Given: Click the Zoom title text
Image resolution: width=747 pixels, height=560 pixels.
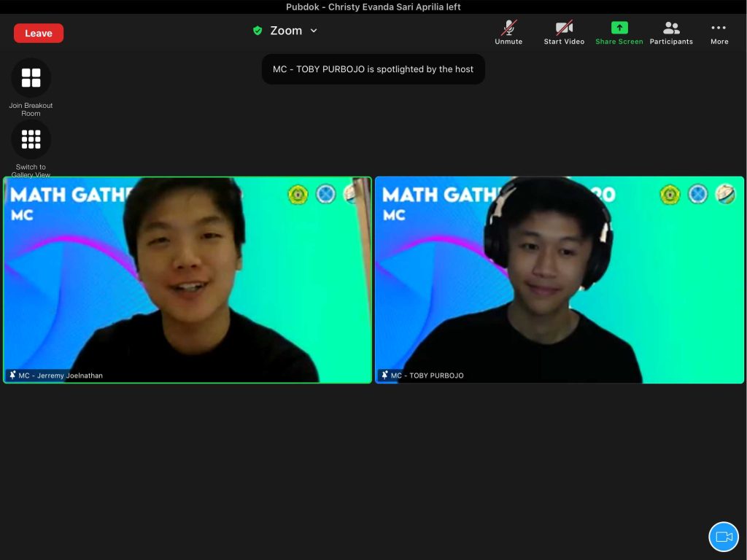Looking at the screenshot, I should tap(286, 31).
